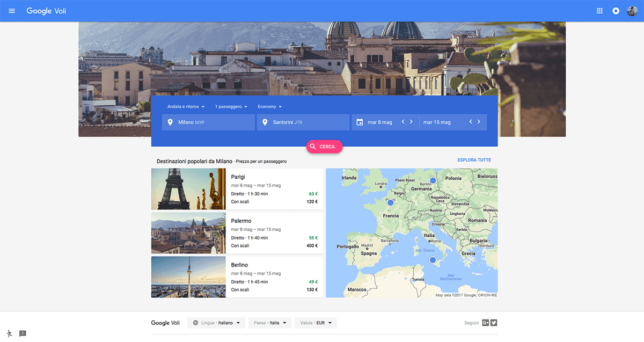The width and height of the screenshot is (644, 342).
Task: Expand the Economy class dropdown
Action: (270, 107)
